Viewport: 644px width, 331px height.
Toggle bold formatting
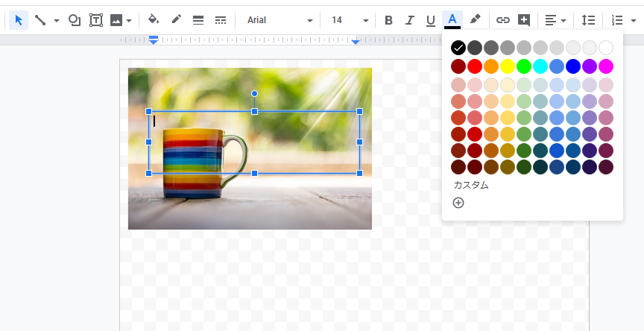[x=388, y=20]
